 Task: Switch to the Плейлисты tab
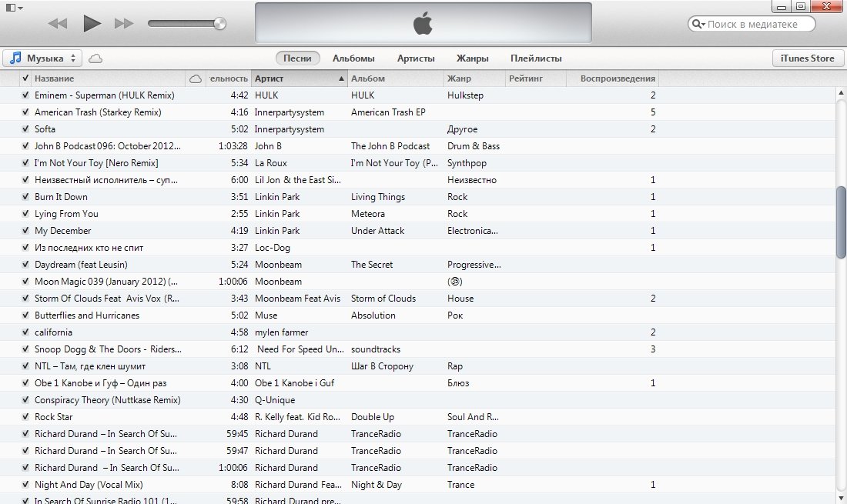pos(536,58)
